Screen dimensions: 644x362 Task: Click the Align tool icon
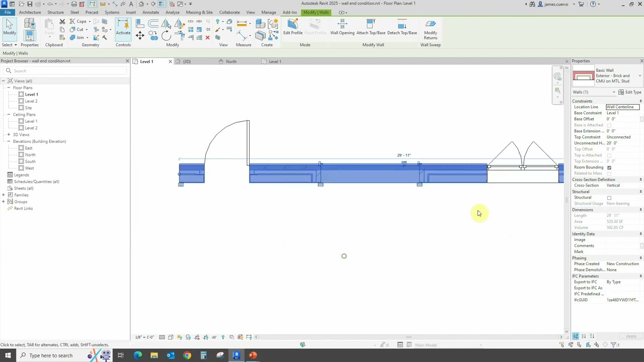click(x=140, y=24)
